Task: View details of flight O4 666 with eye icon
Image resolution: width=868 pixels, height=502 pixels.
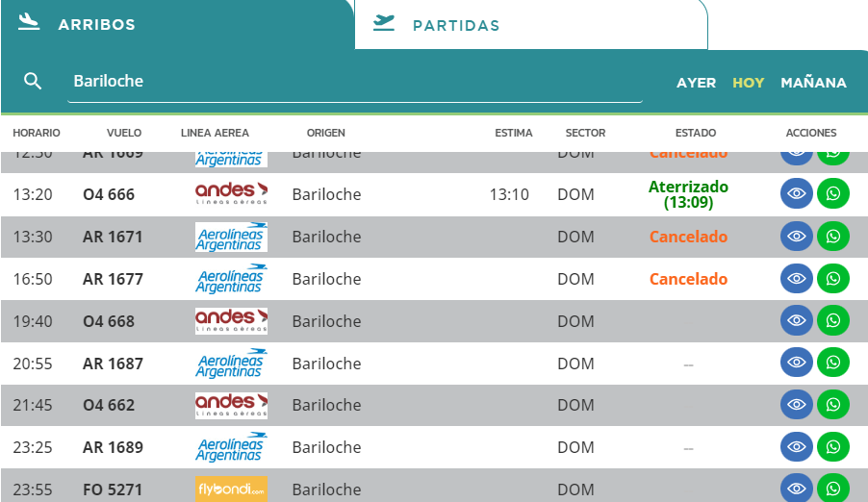Action: click(x=796, y=194)
